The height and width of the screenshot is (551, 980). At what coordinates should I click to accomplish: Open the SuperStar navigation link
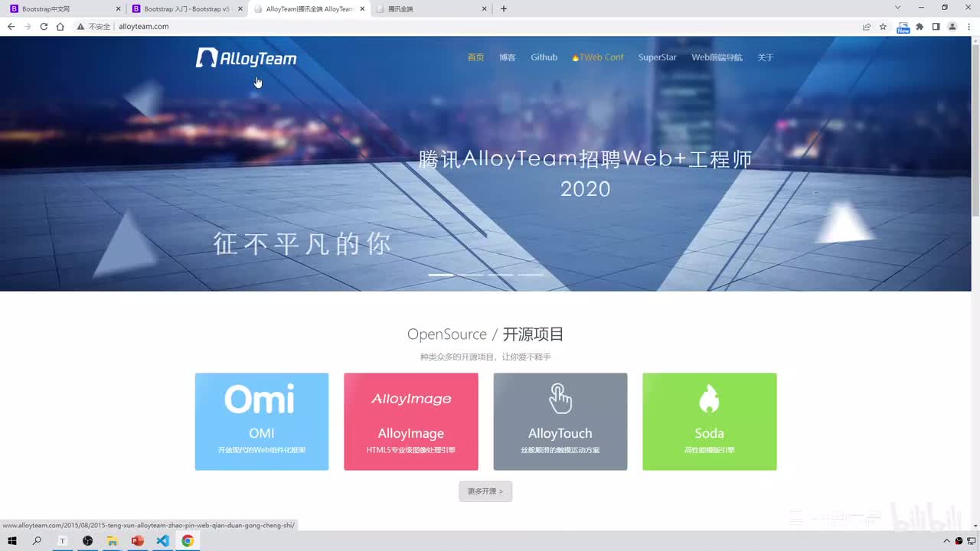click(x=658, y=57)
